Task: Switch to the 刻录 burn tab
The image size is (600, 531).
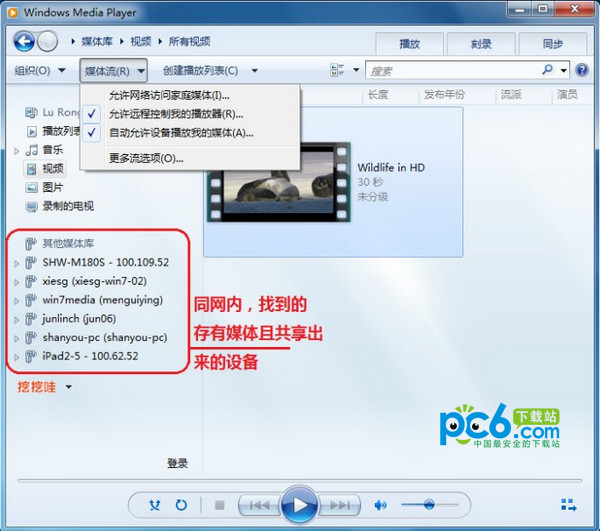Action: click(x=481, y=44)
